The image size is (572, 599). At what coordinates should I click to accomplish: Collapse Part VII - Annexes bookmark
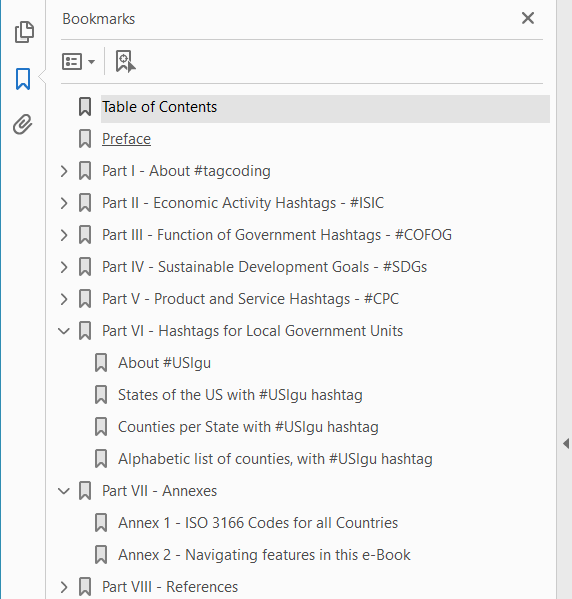[64, 491]
